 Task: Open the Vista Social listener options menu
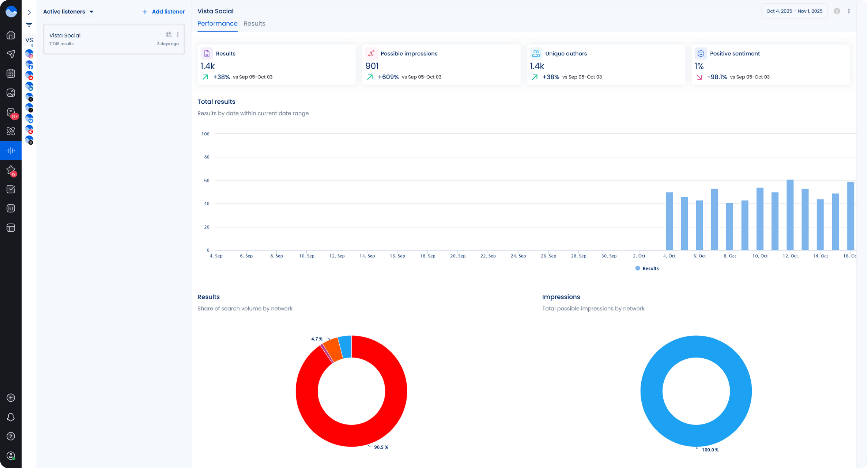pos(178,35)
